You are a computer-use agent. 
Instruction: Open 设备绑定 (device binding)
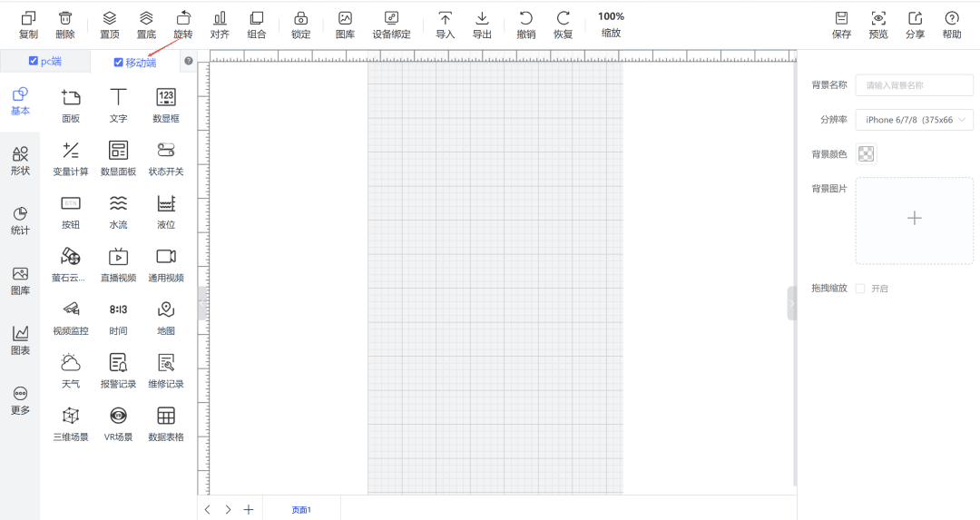(x=391, y=25)
